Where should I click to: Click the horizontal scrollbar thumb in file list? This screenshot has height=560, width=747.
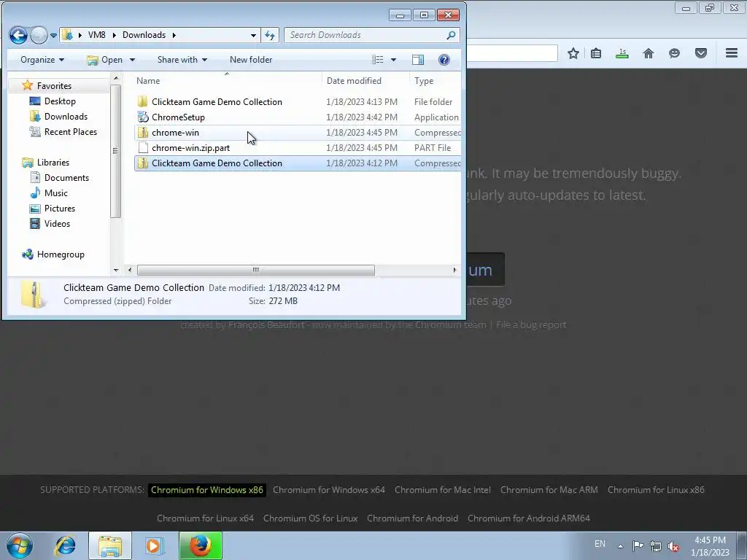coord(256,270)
